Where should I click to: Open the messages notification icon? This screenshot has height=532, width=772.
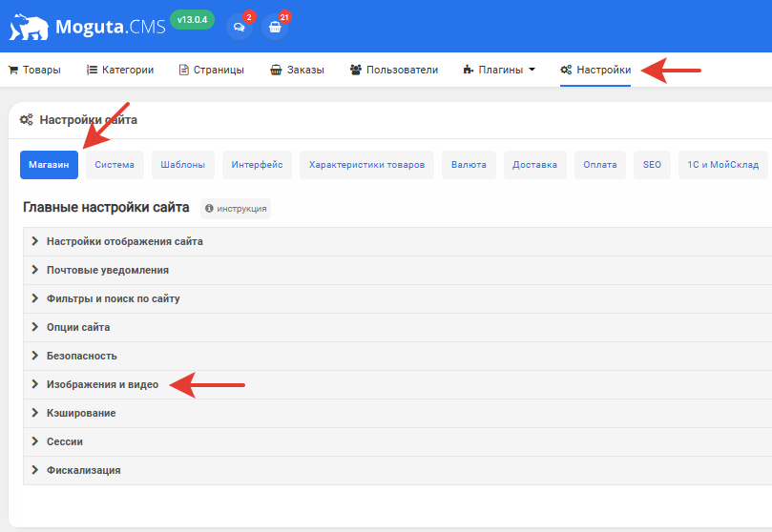coord(239,27)
